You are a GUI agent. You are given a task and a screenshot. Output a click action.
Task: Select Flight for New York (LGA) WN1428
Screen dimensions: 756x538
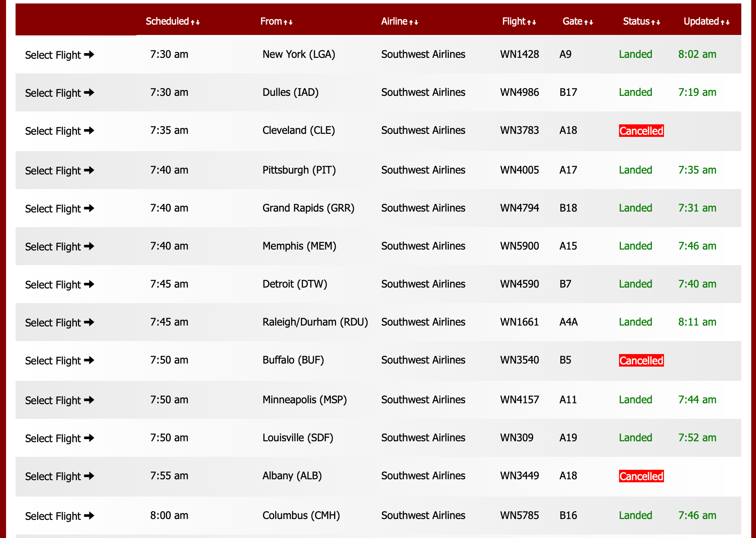point(60,55)
